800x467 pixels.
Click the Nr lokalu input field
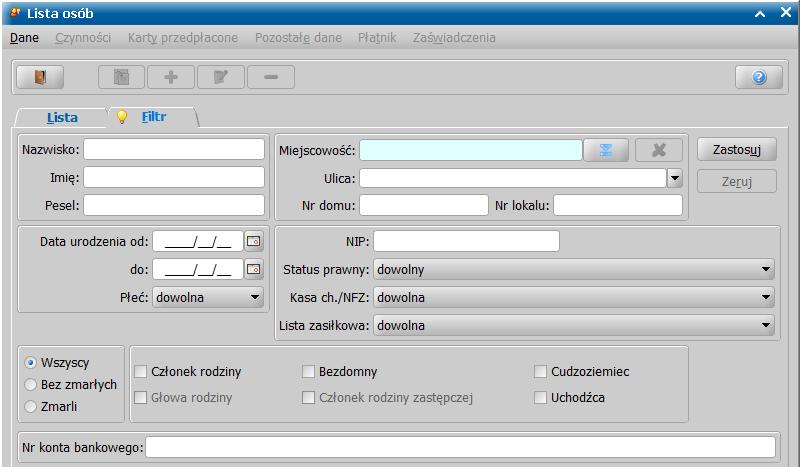pyautogui.click(x=618, y=205)
